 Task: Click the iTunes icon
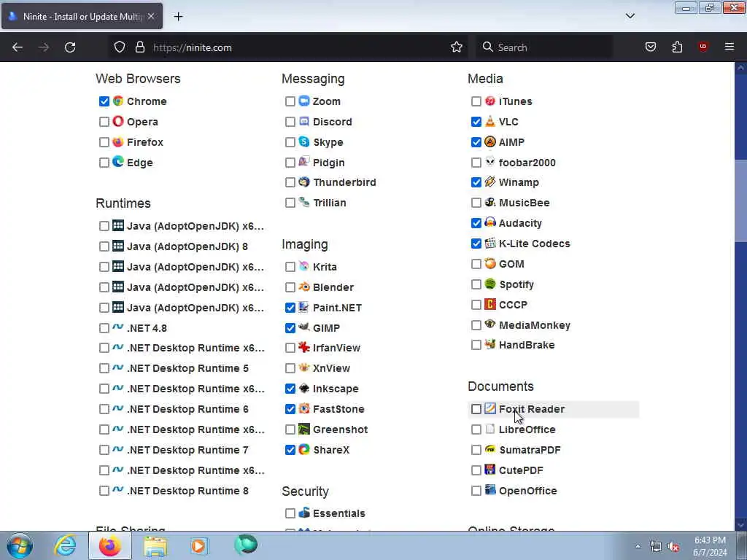489,101
